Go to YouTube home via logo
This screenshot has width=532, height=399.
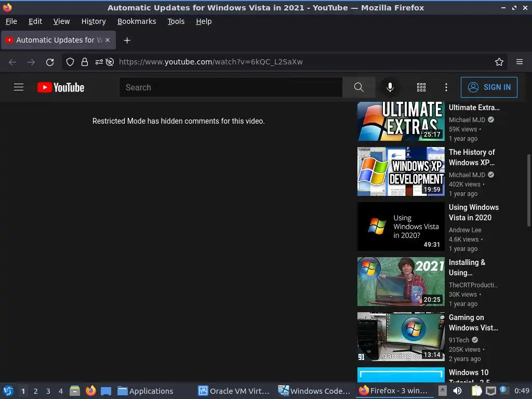pos(61,87)
